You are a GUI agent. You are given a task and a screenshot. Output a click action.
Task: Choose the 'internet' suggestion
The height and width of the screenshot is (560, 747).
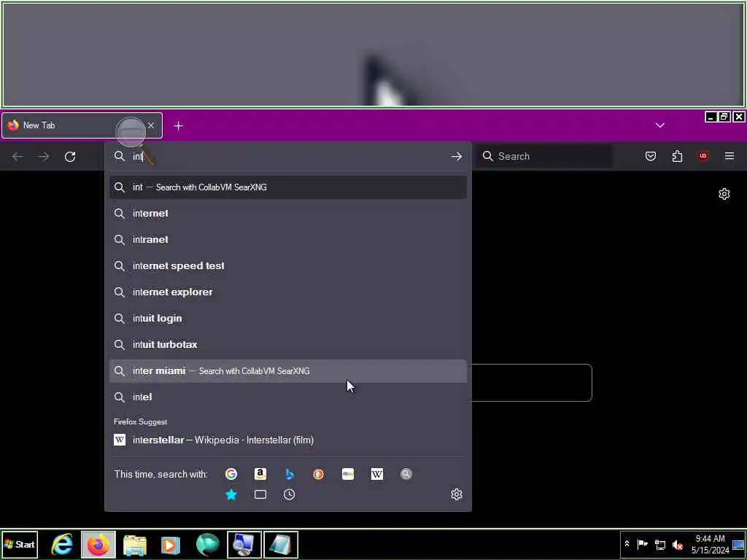(288, 214)
